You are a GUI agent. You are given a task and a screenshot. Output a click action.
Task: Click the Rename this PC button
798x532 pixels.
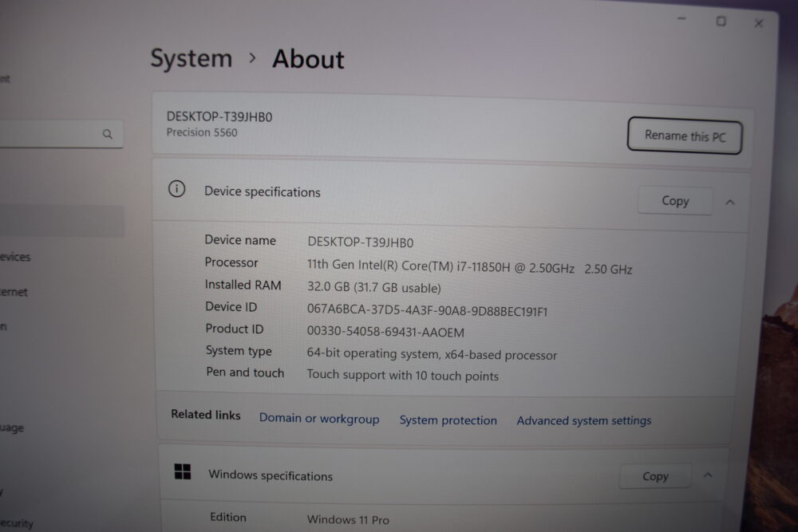(685, 136)
